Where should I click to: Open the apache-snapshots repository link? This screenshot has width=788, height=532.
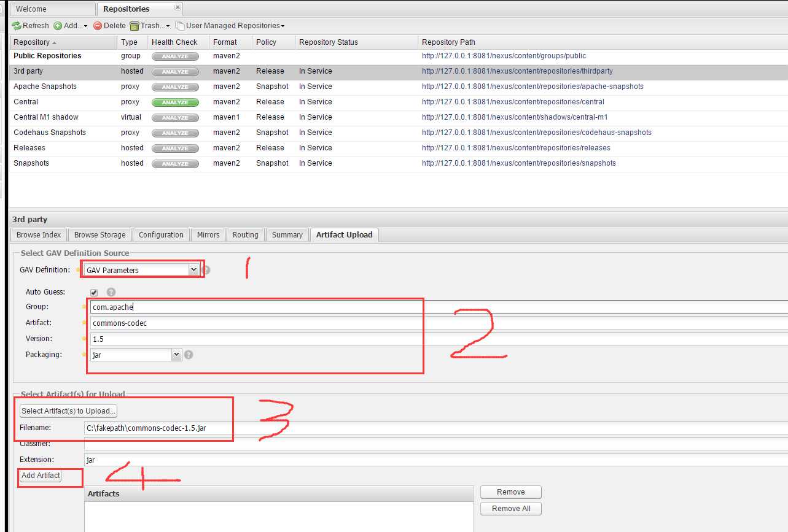coord(532,87)
